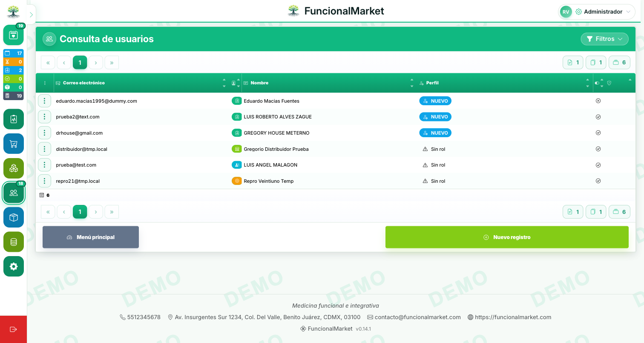Open the shopping cart sidebar module
Screen dimensions: 644x343
coord(13,144)
